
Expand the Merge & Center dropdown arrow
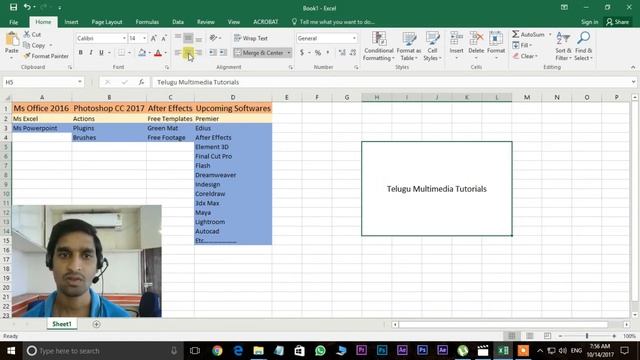click(x=289, y=53)
